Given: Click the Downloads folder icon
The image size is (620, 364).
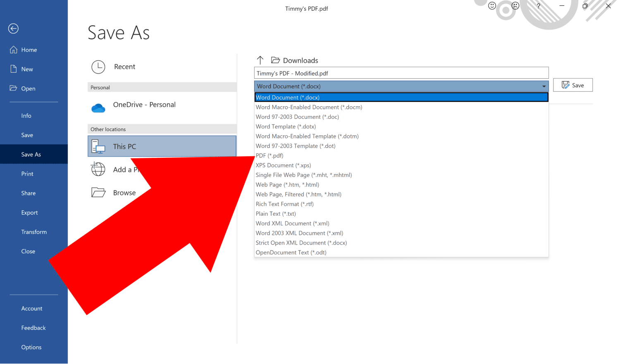Looking at the screenshot, I should point(275,60).
